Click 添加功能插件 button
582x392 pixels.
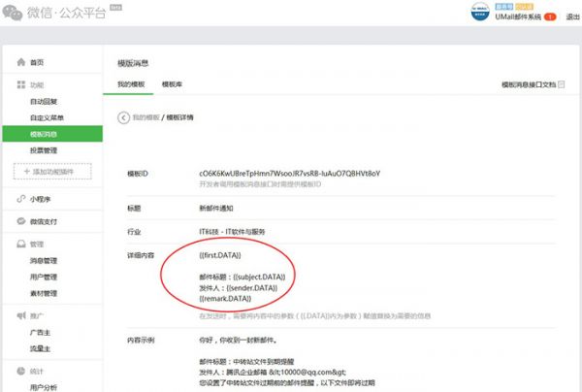[52, 172]
